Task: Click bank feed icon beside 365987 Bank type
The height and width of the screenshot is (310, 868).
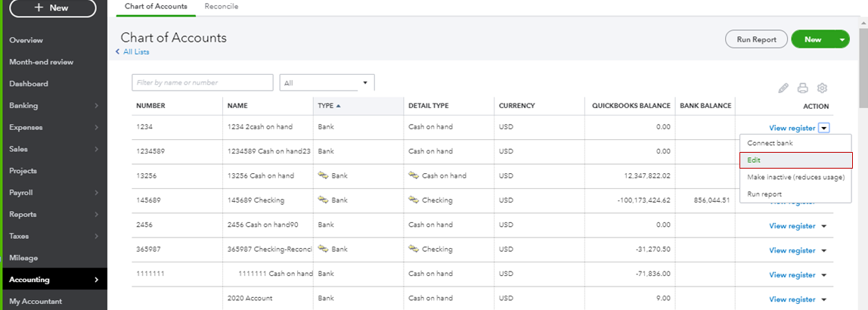Action: [x=324, y=250]
